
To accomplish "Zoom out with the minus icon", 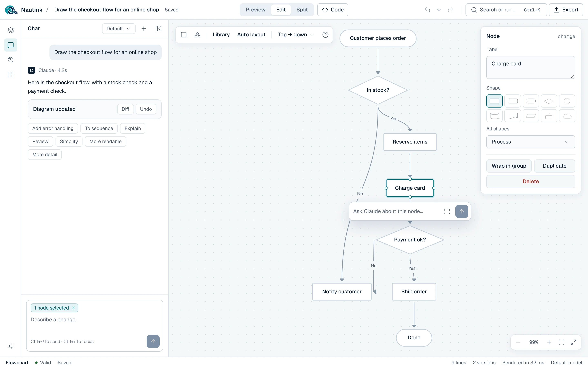I will tap(518, 342).
